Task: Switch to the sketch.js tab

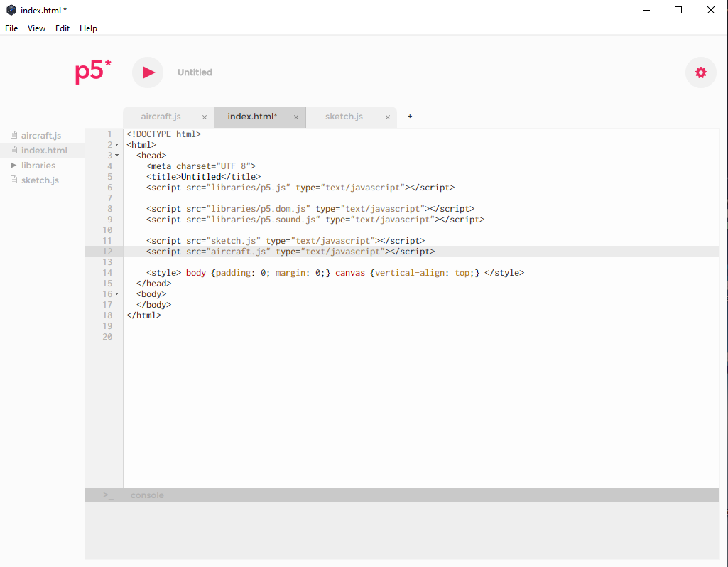Action: tap(344, 117)
